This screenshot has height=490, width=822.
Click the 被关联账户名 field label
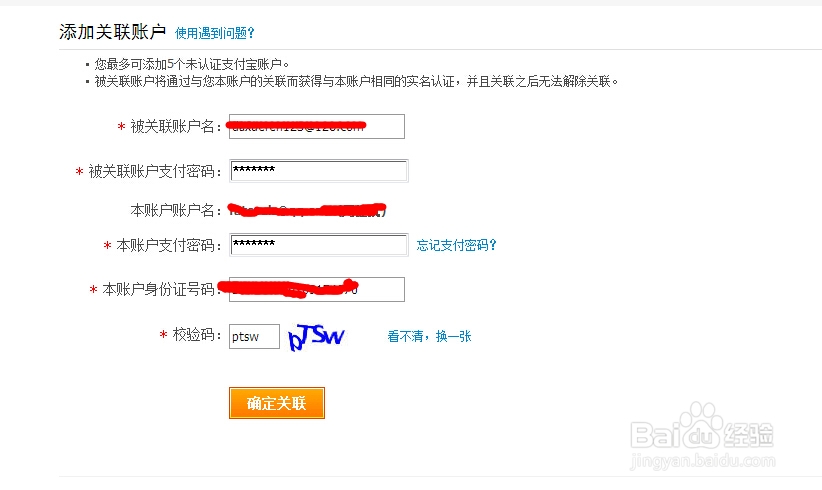(x=173, y=127)
